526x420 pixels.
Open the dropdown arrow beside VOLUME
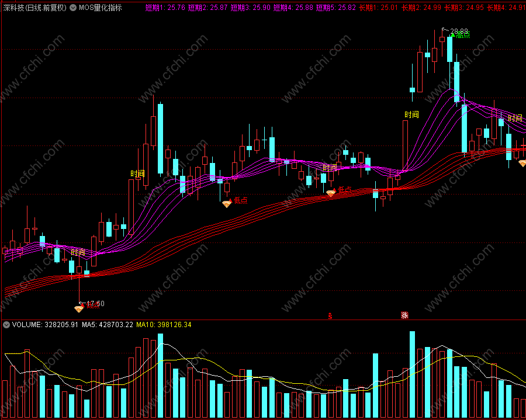pos(6,324)
